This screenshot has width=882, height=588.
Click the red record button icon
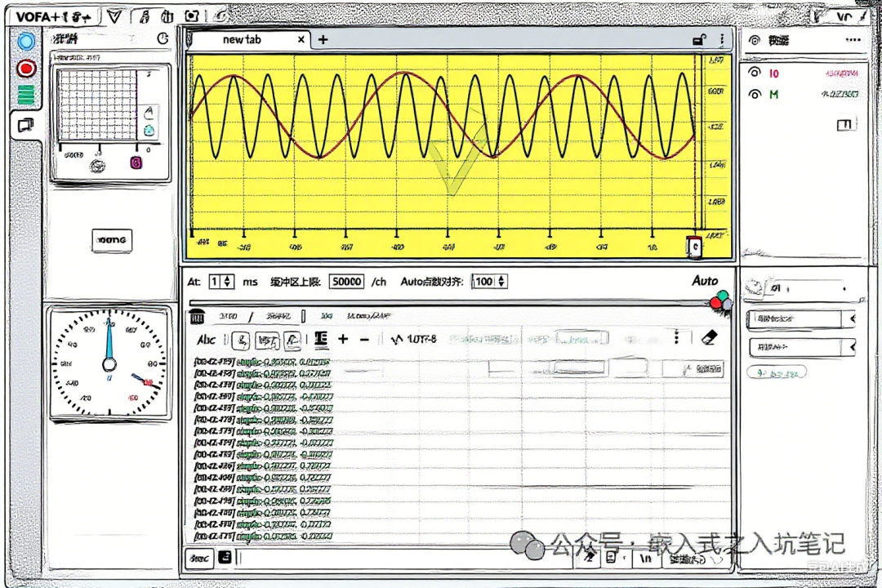point(26,69)
